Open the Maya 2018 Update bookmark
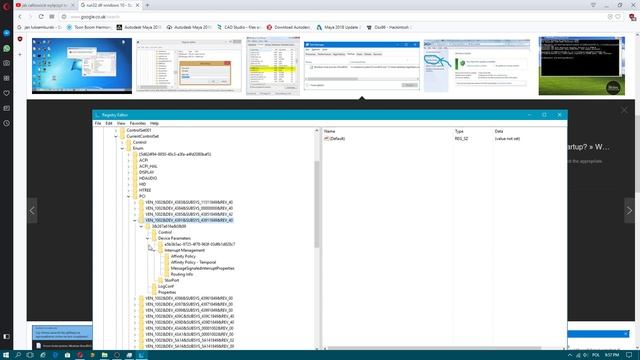Screen dimensions: 640x360 338,27
